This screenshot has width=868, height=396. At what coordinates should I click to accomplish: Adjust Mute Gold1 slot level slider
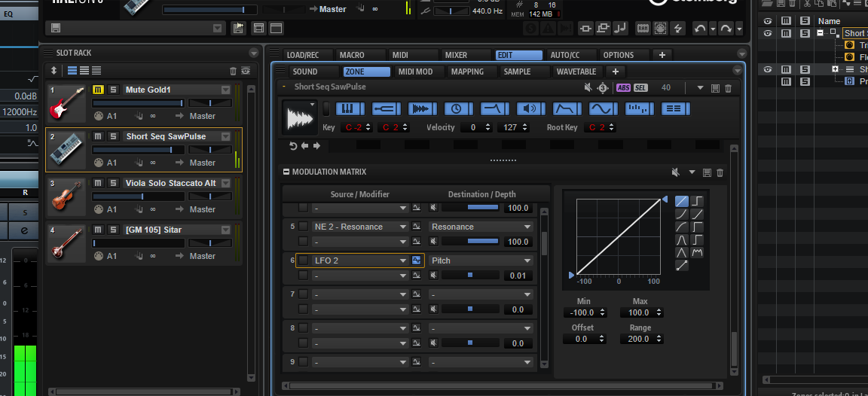[x=138, y=103]
